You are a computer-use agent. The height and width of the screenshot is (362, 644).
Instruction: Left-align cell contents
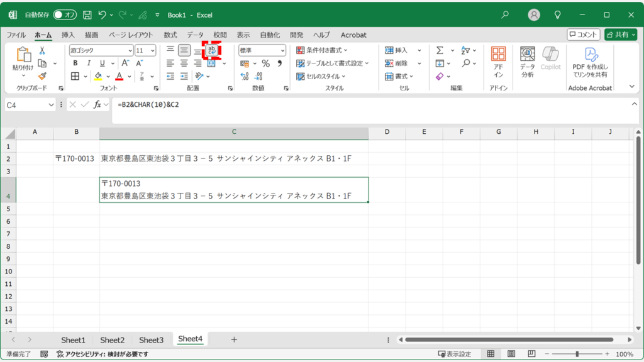pyautogui.click(x=170, y=63)
